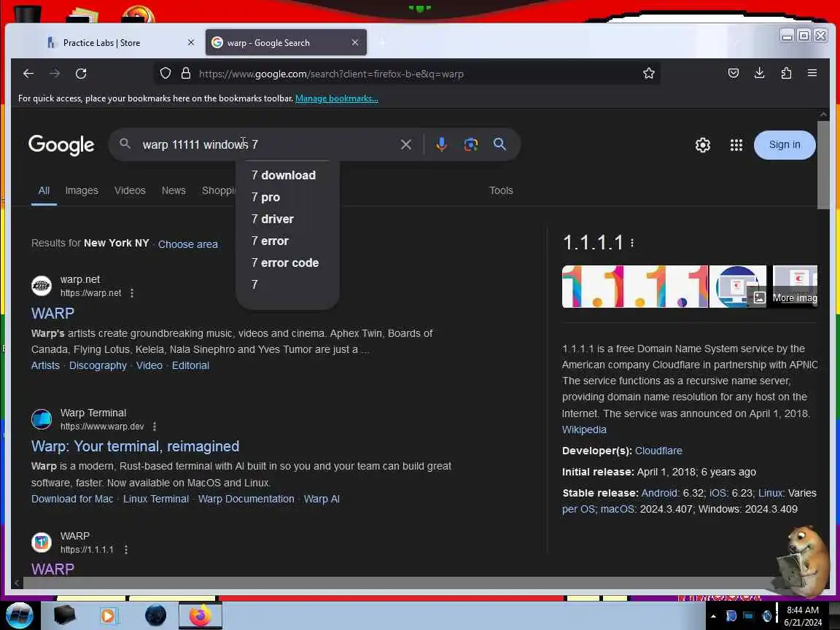Search by image with Google Lens
The width and height of the screenshot is (840, 630).
pyautogui.click(x=471, y=144)
